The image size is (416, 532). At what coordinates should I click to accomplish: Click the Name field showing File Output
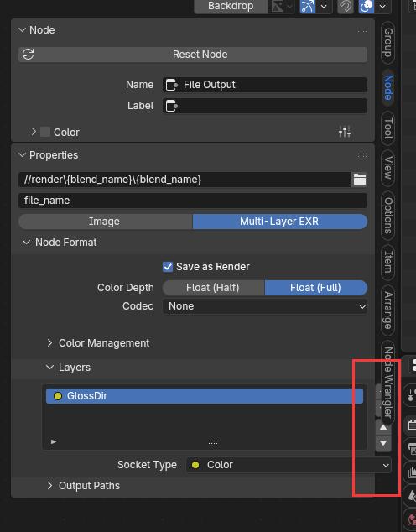[265, 85]
